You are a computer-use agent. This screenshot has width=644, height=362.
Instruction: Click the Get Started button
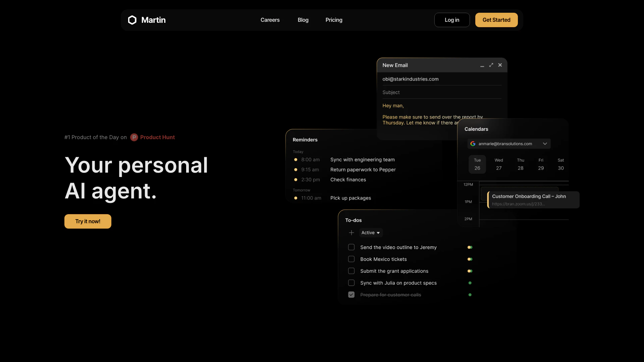click(496, 20)
